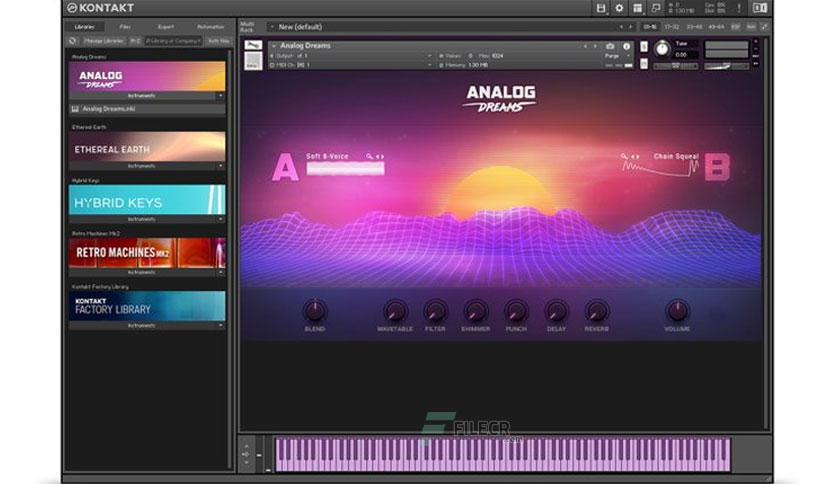Switch to the Automation tab
This screenshot has width=836, height=484.
point(210,27)
